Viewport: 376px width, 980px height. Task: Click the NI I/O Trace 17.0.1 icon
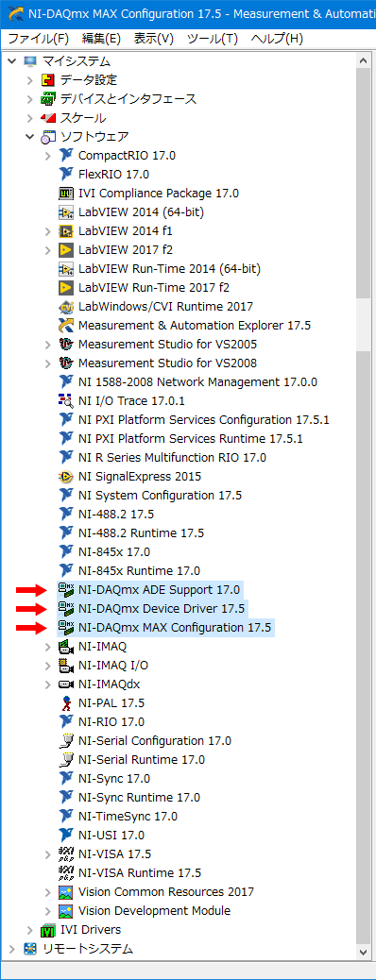pyautogui.click(x=66, y=400)
